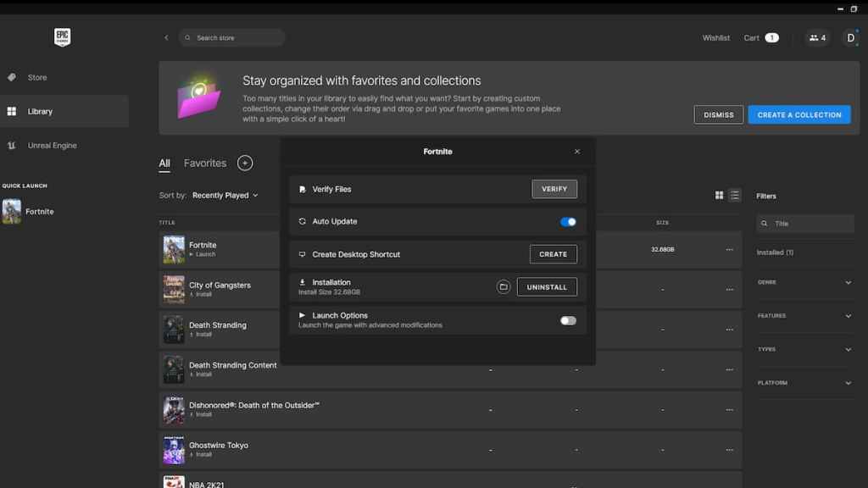Open the Wishlist page
868x488 pixels.
coord(715,37)
